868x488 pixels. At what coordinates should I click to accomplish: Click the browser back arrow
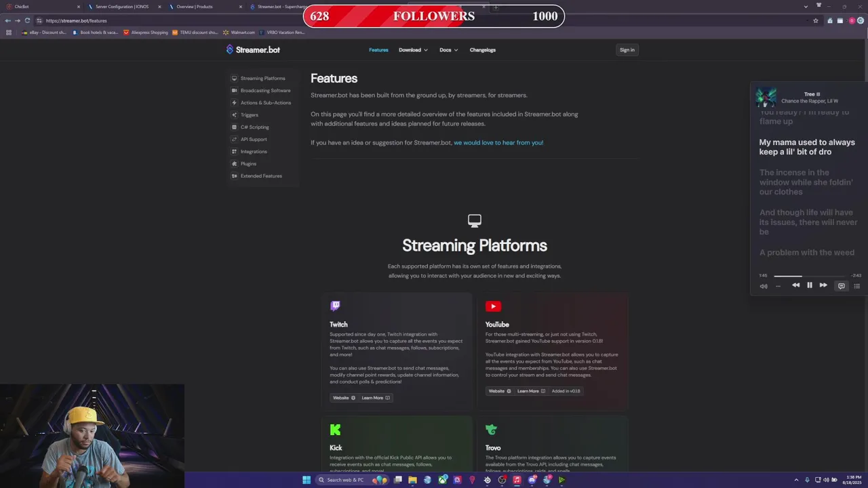(7, 20)
